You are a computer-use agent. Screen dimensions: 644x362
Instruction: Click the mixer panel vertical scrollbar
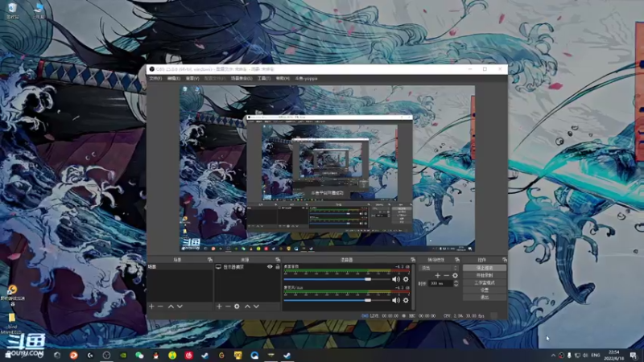(413, 287)
